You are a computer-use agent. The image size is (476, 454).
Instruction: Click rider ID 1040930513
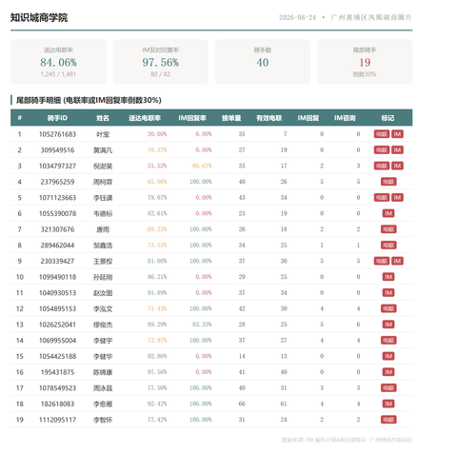coord(57,293)
